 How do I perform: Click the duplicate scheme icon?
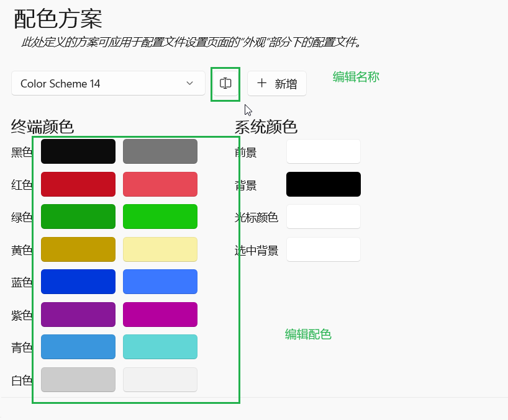click(x=225, y=84)
